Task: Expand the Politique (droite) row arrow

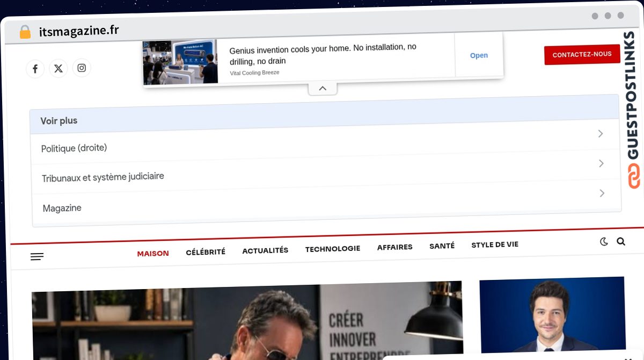Action: pyautogui.click(x=601, y=133)
